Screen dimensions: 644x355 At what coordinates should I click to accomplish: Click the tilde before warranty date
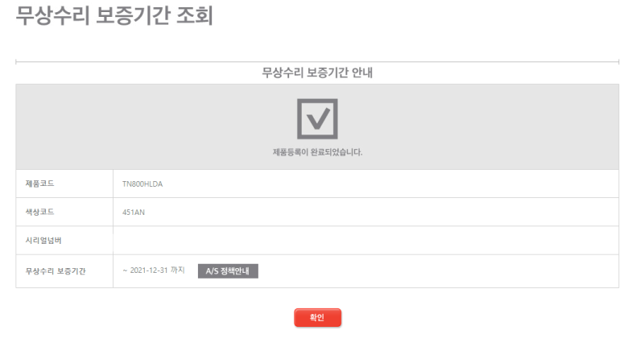coord(125,270)
